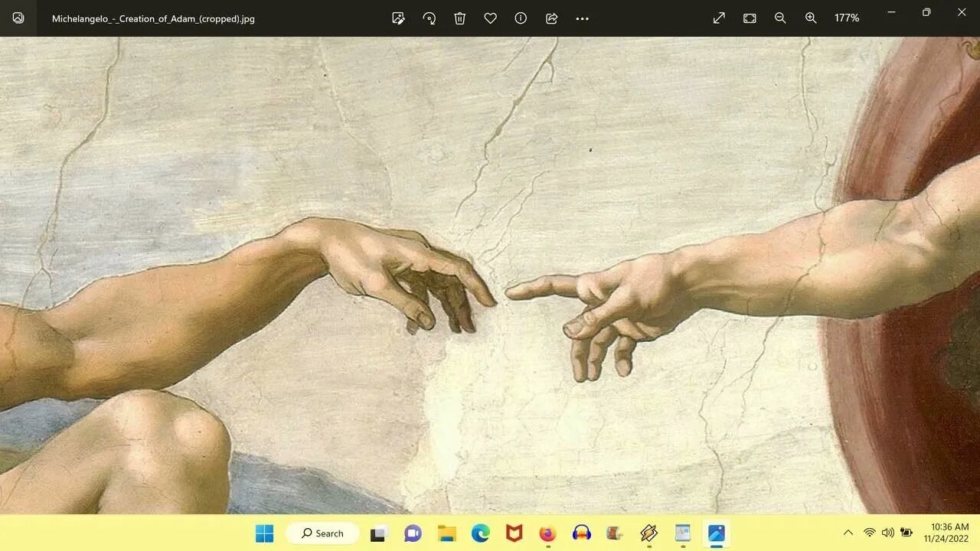
Task: Open File Explorer from the taskbar
Action: point(446,533)
